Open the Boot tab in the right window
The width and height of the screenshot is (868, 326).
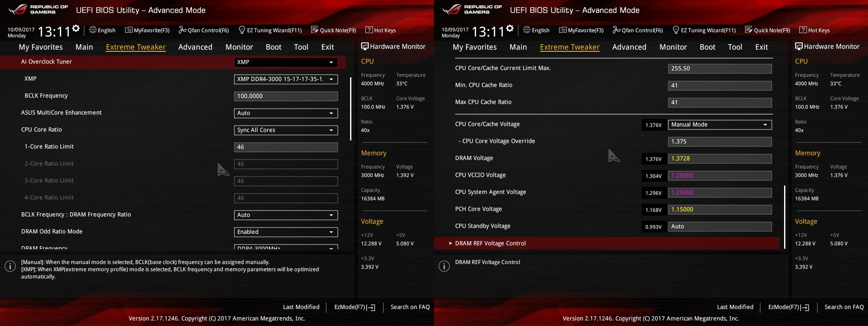tap(707, 47)
